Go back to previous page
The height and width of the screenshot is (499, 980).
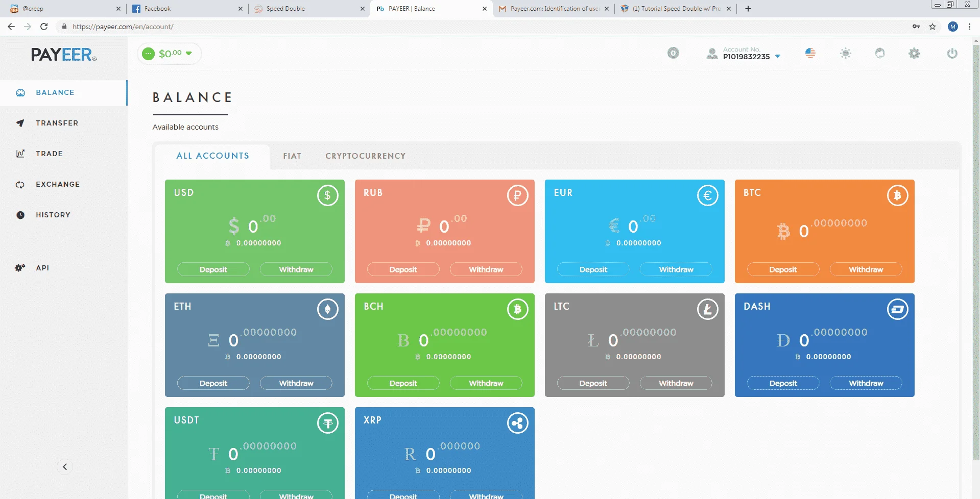[11, 27]
